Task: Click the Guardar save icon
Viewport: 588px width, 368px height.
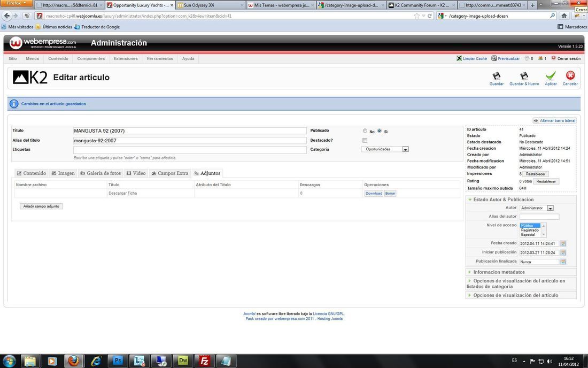Action: pos(497,76)
